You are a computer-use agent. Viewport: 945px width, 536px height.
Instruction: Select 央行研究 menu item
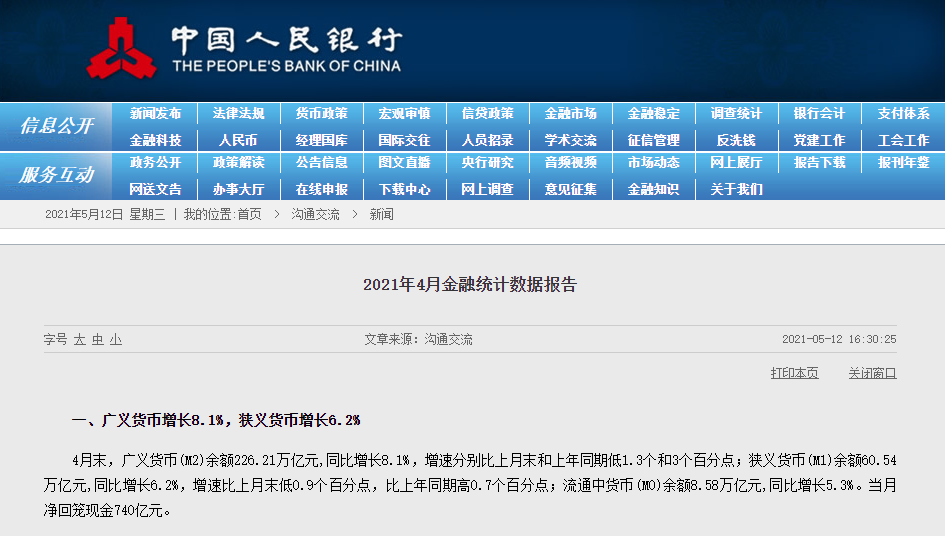coord(488,163)
